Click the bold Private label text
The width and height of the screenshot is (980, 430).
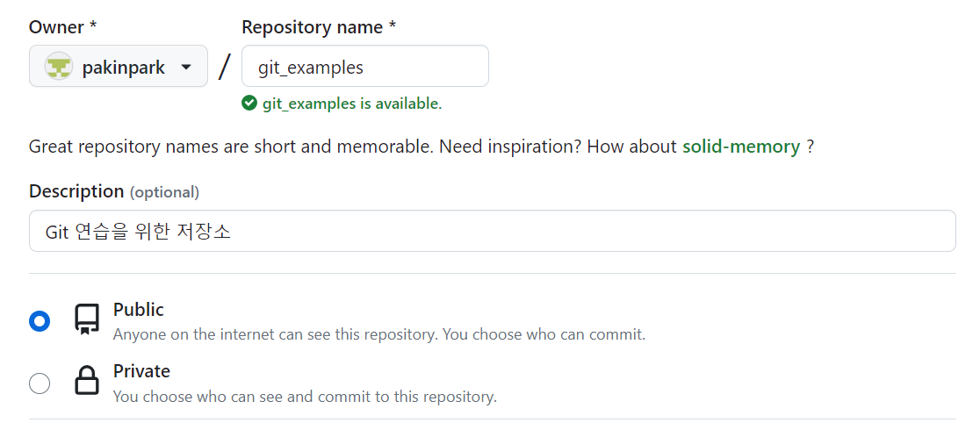pyautogui.click(x=141, y=371)
